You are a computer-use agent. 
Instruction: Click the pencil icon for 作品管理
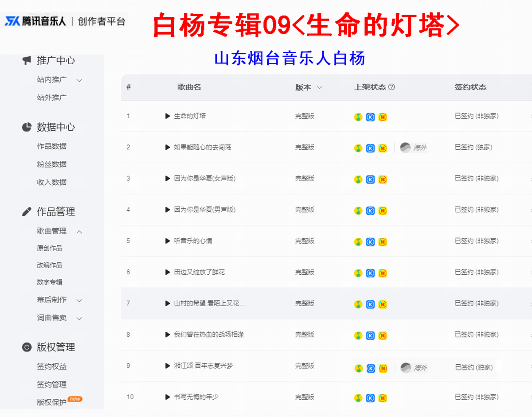click(x=27, y=211)
